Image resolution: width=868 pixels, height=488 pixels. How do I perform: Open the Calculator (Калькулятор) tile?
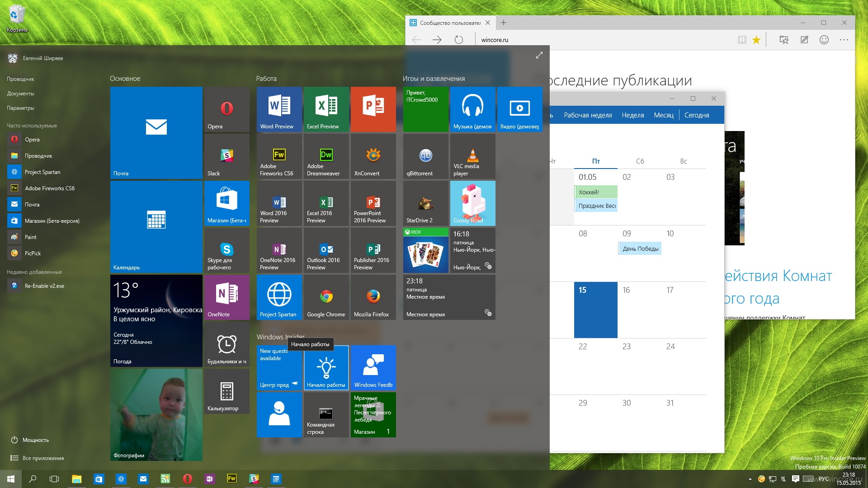point(226,391)
